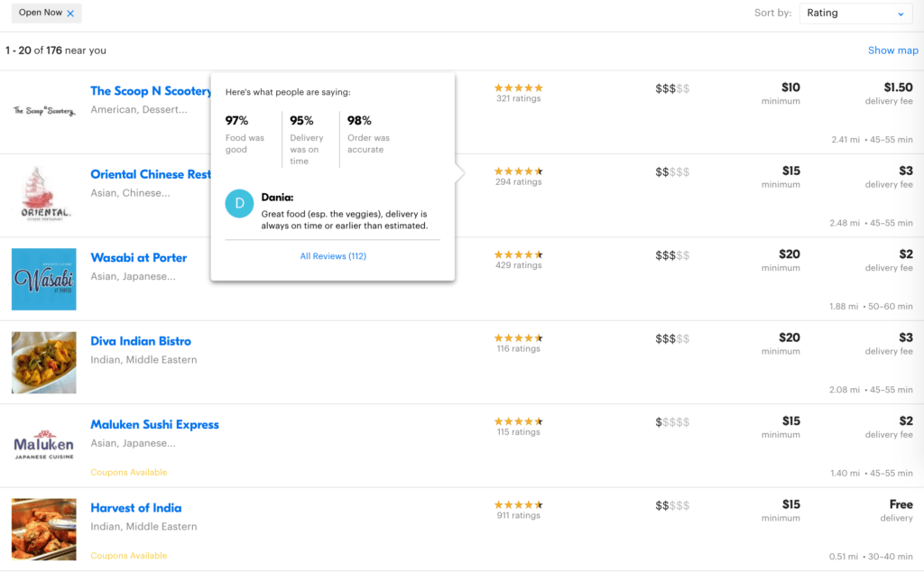
Task: Click the Show map link
Action: coord(892,51)
